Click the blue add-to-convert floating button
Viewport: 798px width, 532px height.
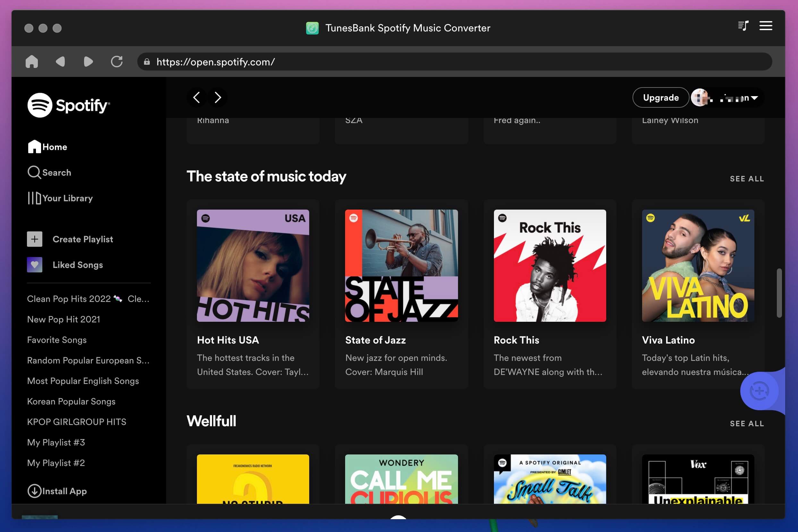pyautogui.click(x=760, y=391)
